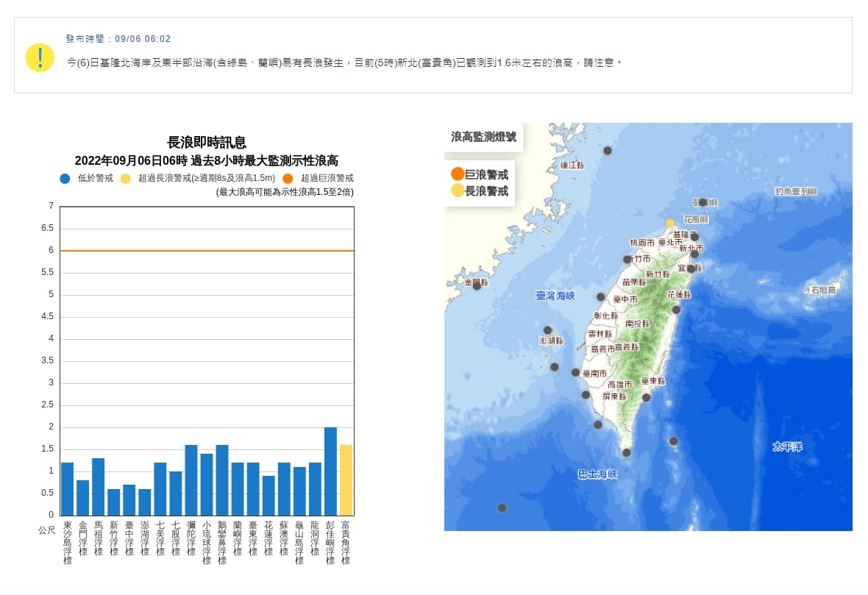Click the long-wave warning message starting 今(6)日基隆北海岸
868x595 pixels.
[x=344, y=63]
